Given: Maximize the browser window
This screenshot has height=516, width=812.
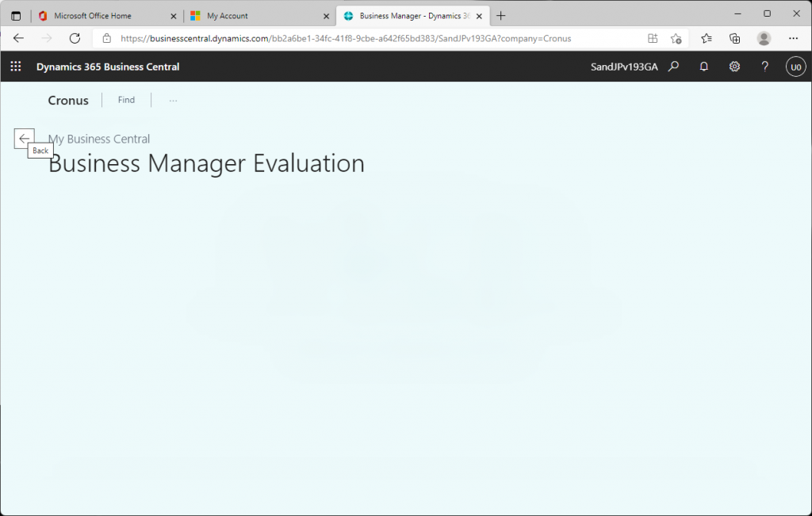Looking at the screenshot, I should point(767,14).
